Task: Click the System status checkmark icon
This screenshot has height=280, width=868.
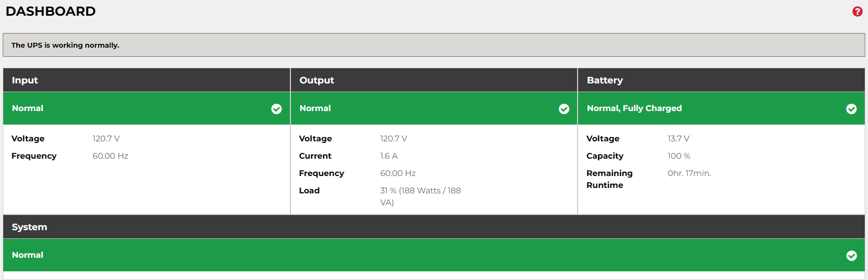Action: point(851,256)
